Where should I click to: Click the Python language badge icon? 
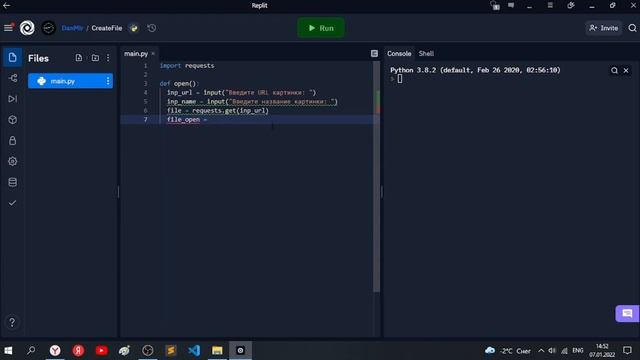[x=134, y=28]
